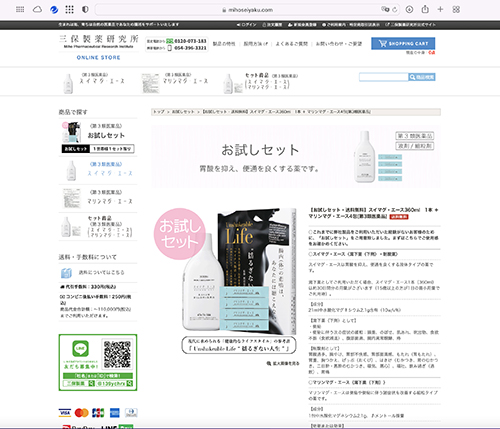Click the マリンマグ package thumbnail in sidebar

pos(72,198)
